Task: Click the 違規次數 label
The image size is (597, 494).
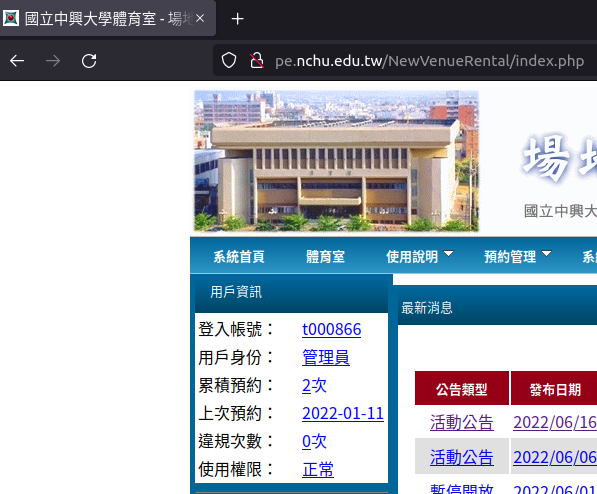Action: pos(236,442)
